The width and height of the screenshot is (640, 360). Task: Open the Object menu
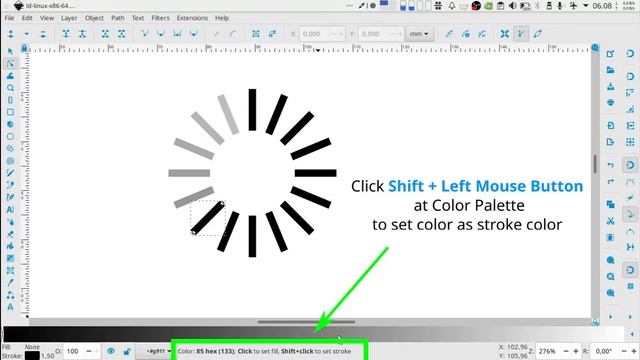click(94, 18)
